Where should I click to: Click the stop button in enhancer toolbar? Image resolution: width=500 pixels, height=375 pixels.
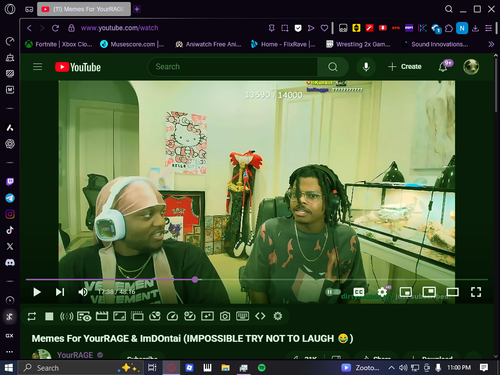point(49,316)
